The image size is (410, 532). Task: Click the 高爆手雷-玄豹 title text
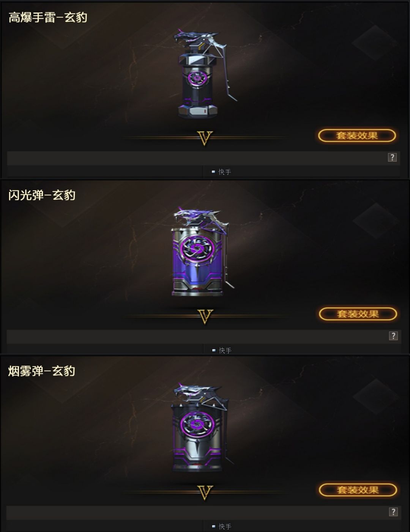48,17
